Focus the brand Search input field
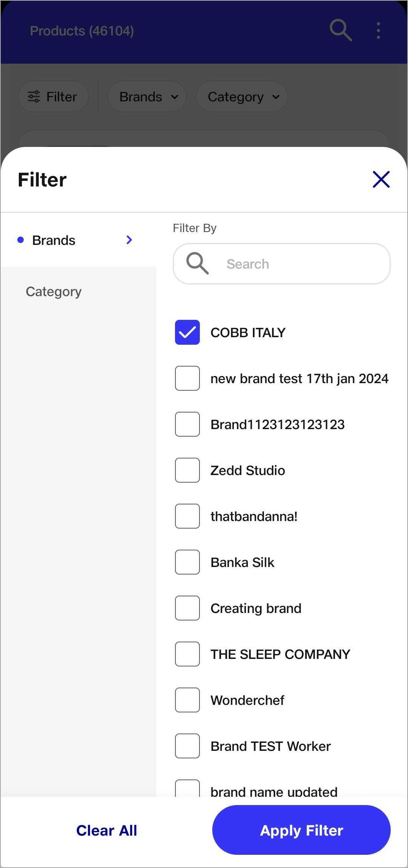Image resolution: width=408 pixels, height=868 pixels. [282, 264]
